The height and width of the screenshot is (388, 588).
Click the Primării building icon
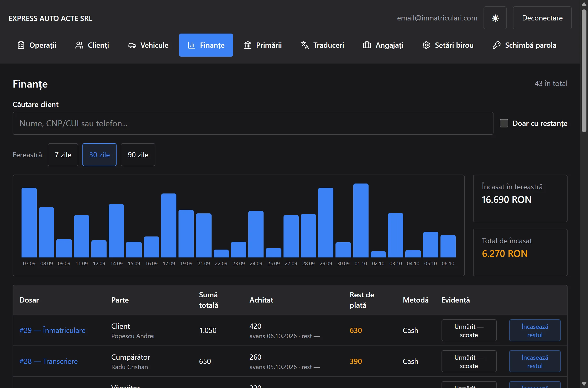(248, 45)
